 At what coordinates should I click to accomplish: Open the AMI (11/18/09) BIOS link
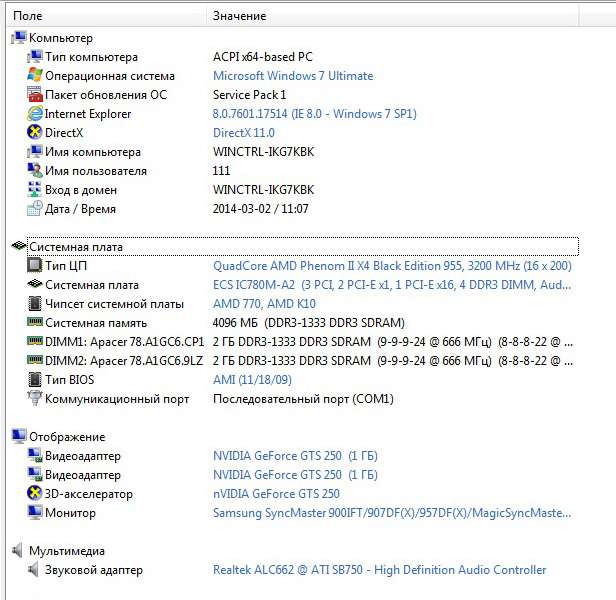coord(252,380)
